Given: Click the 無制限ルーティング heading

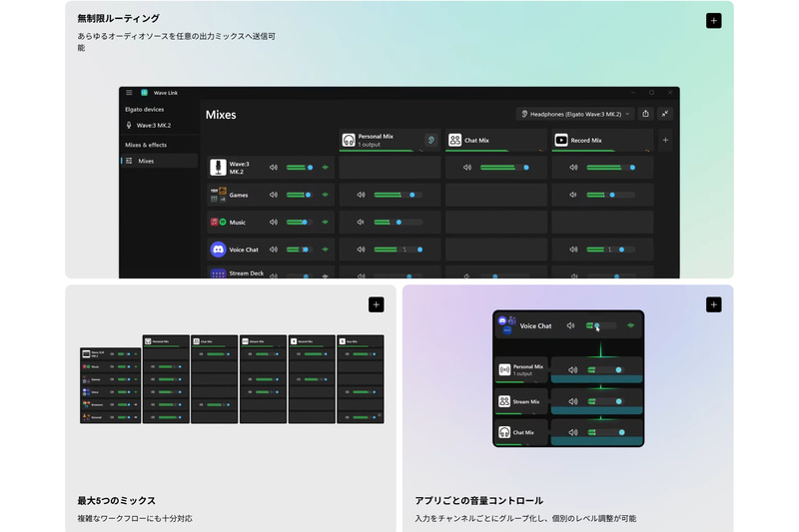Looking at the screenshot, I should click(x=118, y=18).
